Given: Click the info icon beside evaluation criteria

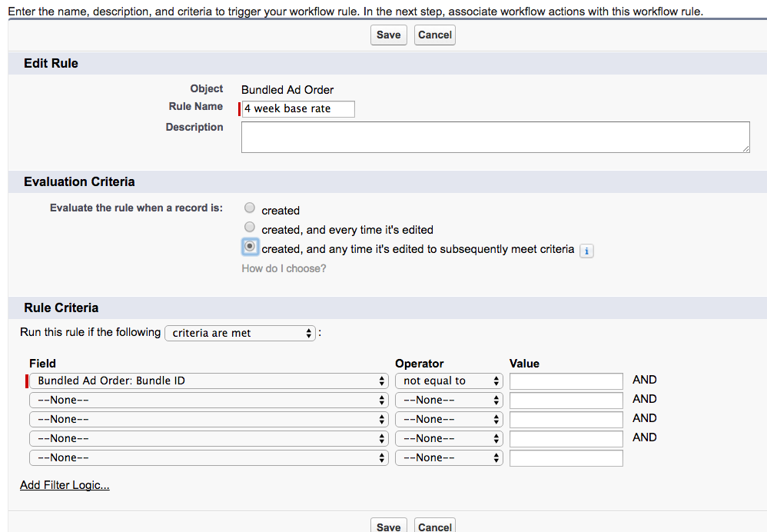Looking at the screenshot, I should (x=586, y=251).
